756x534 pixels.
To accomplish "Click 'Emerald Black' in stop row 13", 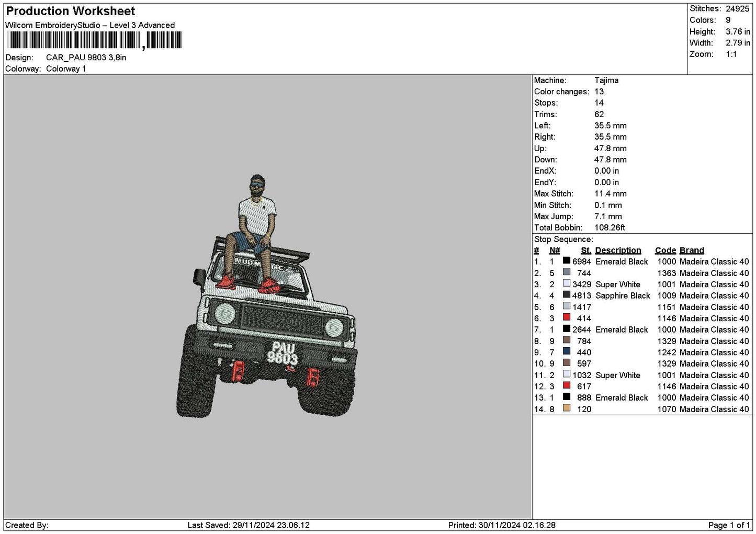I will 622,397.
